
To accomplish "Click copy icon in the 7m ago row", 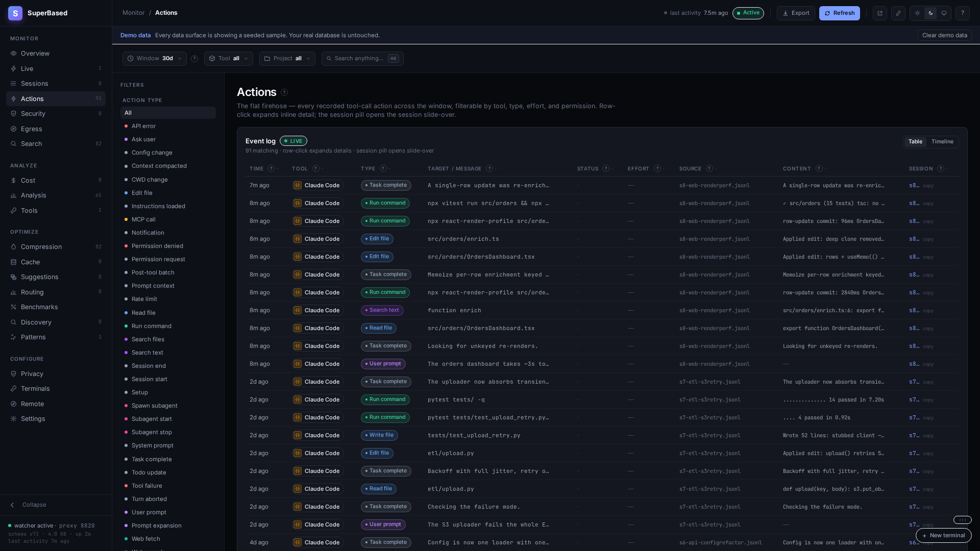I will [x=928, y=186].
